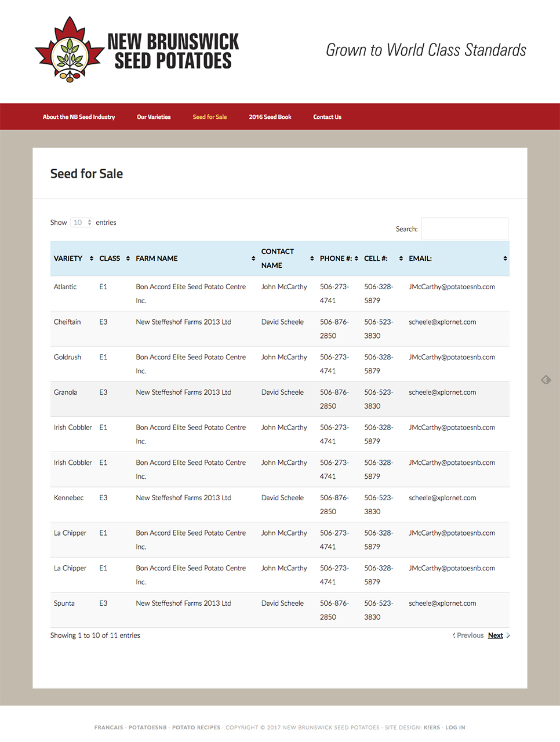Go to the Our Varieties menu item
This screenshot has width=560, height=742.
click(154, 117)
